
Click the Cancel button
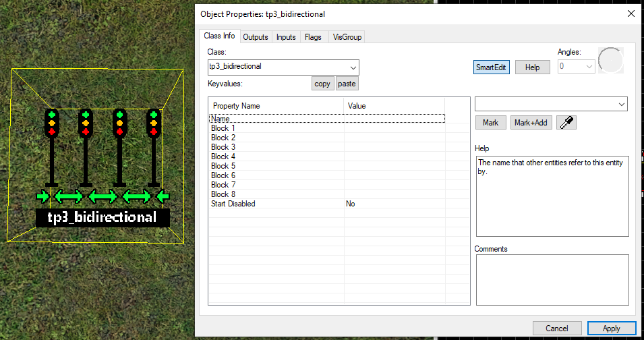[x=557, y=328]
